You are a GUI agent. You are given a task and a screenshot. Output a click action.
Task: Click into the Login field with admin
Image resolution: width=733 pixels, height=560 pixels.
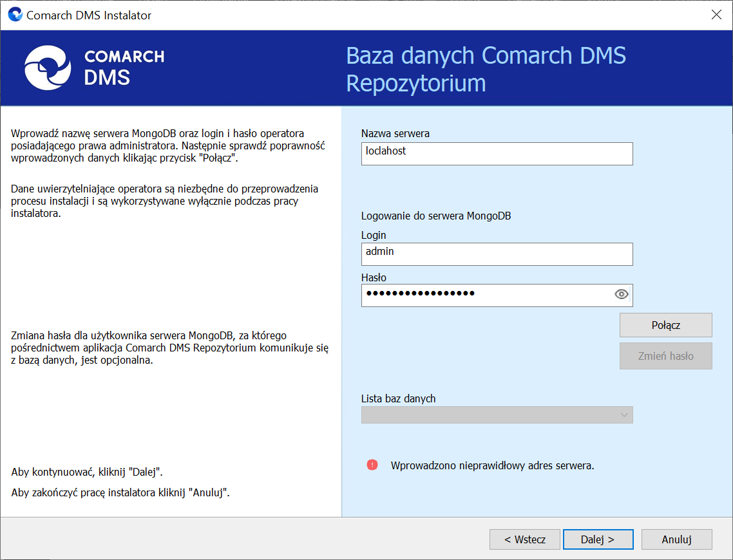pos(497,254)
